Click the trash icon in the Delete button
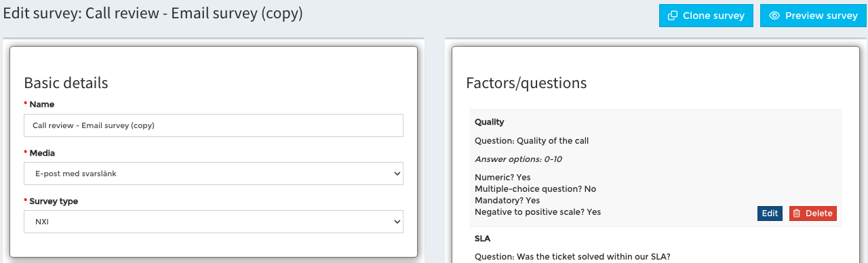This screenshot has width=868, height=263. 797,214
